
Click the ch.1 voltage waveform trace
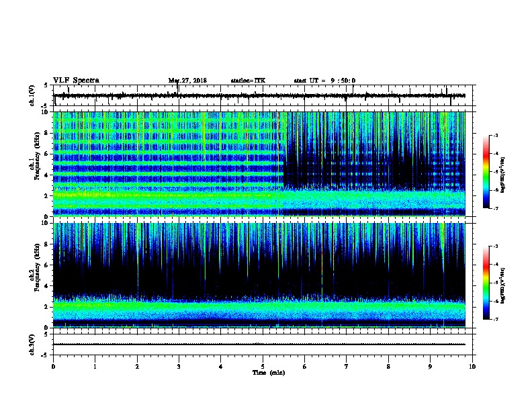point(259,95)
